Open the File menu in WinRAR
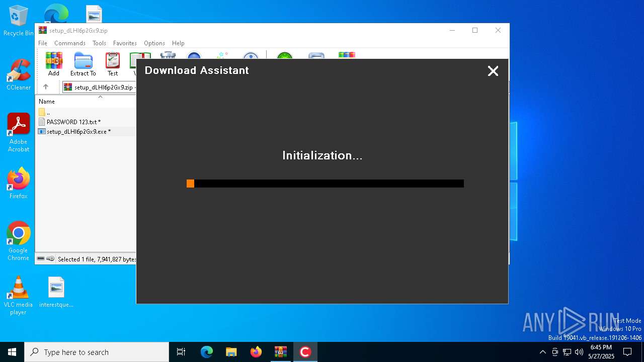This screenshot has height=362, width=644. [43, 43]
